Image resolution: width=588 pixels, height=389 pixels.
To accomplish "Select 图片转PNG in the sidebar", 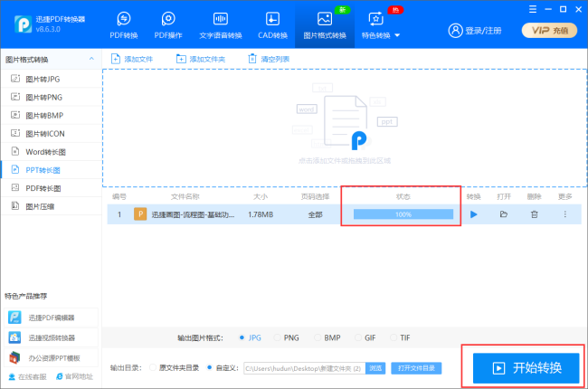I will tap(52, 97).
